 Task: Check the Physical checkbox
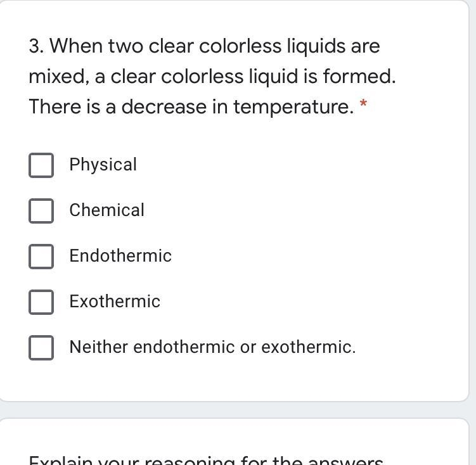click(41, 165)
